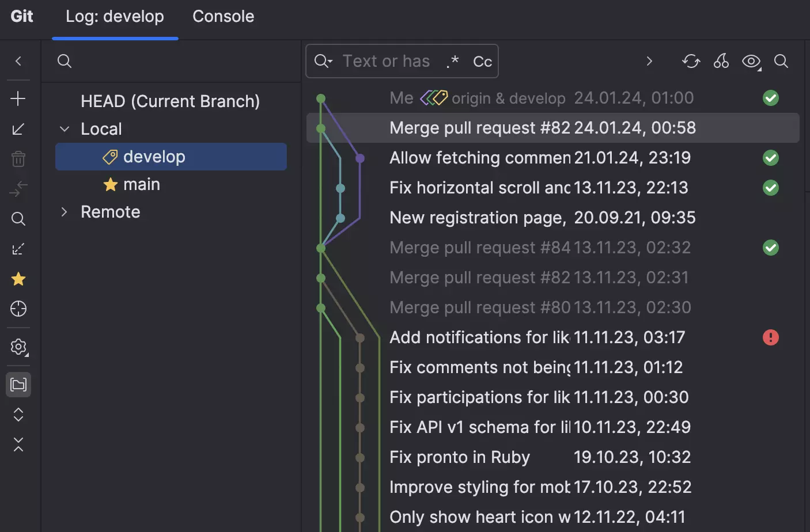This screenshot has width=810, height=532.
Task: Open the eye view options icon
Action: (x=751, y=61)
